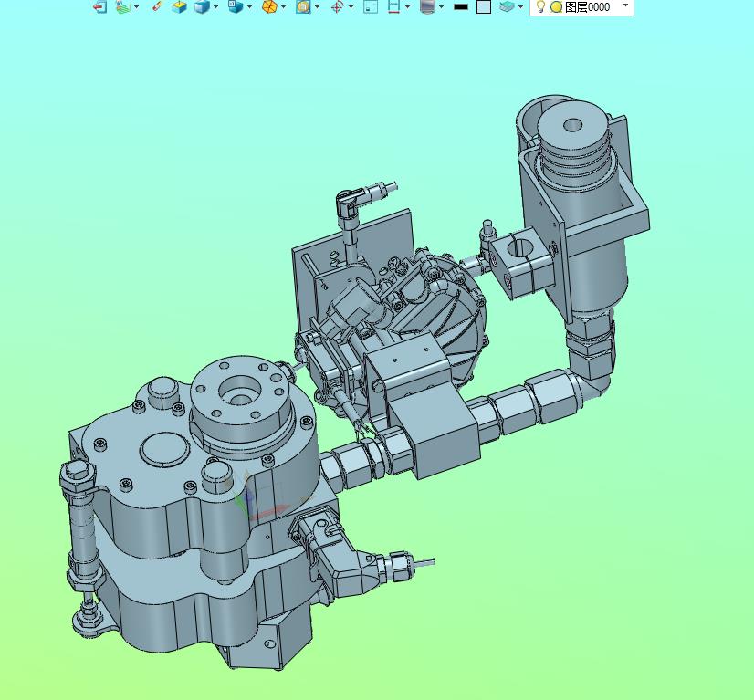The image size is (754, 700).
Task: Click the orange polyhedron icon
Action: [270, 6]
